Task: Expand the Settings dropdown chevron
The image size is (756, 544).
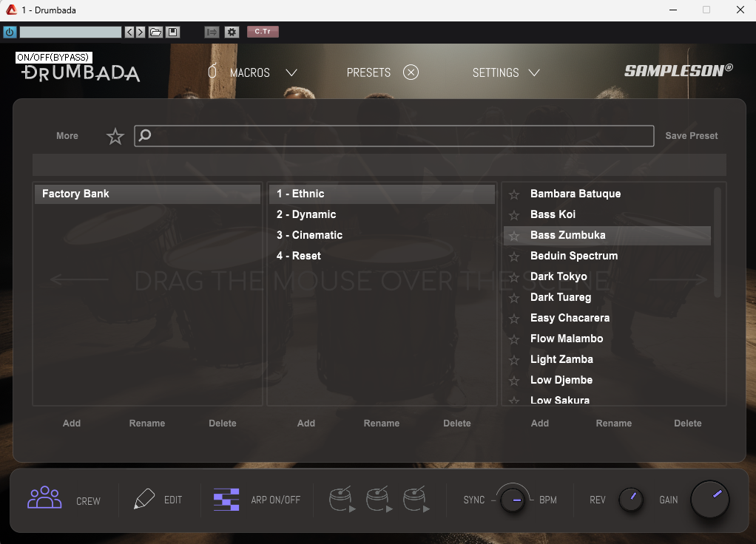Action: click(534, 72)
